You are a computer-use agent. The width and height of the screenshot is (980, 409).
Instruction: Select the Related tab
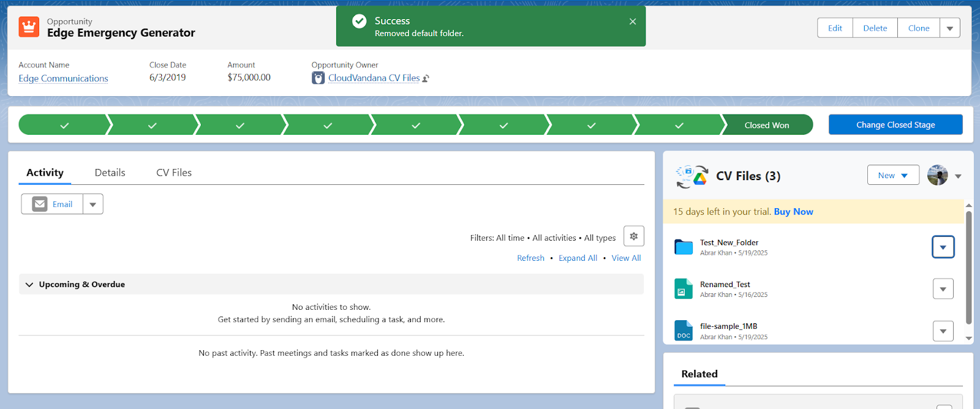pyautogui.click(x=699, y=374)
